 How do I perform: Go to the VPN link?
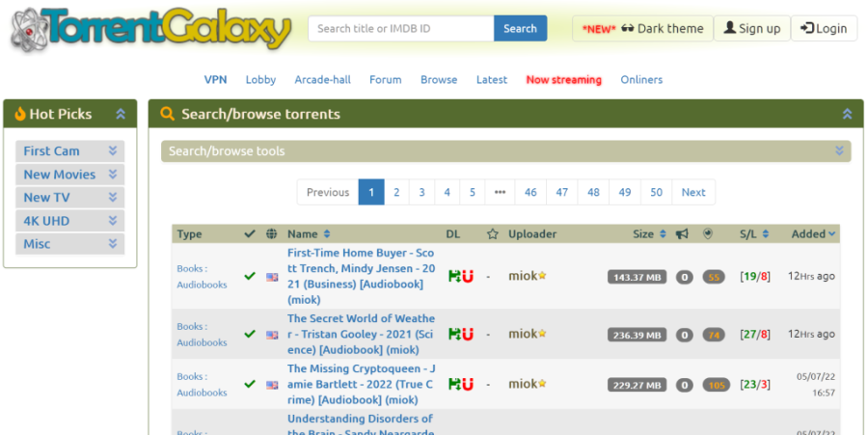(x=215, y=80)
